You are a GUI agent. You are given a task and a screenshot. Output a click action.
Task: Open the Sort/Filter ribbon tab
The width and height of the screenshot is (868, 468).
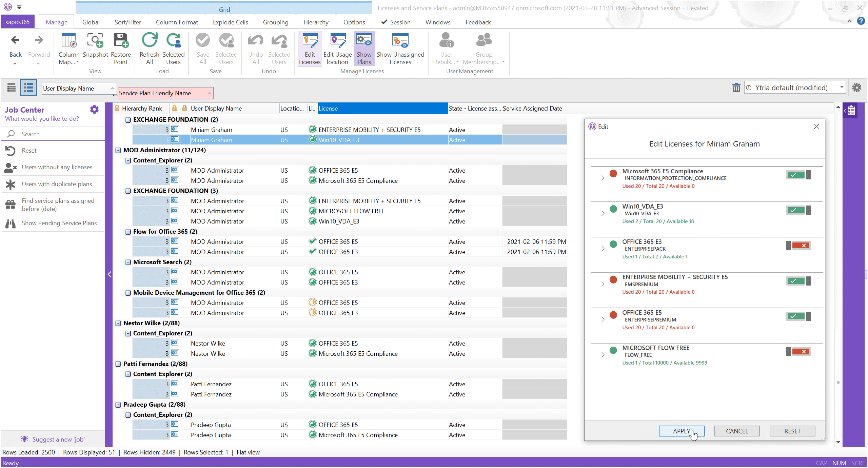127,22
